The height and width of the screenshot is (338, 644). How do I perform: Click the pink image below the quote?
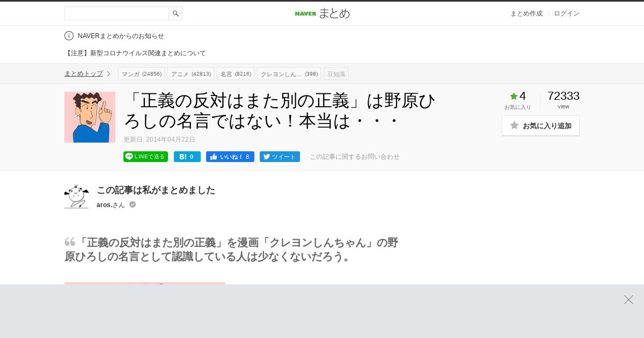point(145,283)
